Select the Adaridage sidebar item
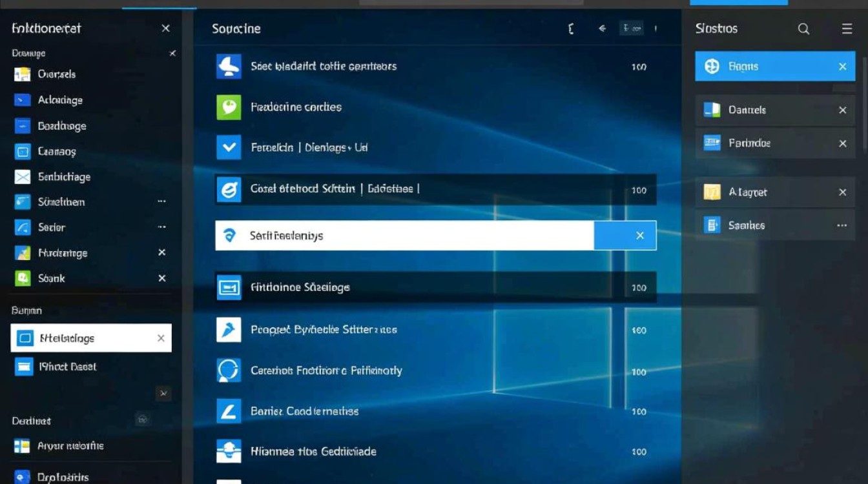Viewport: 868px width, 484px height. coord(59,100)
